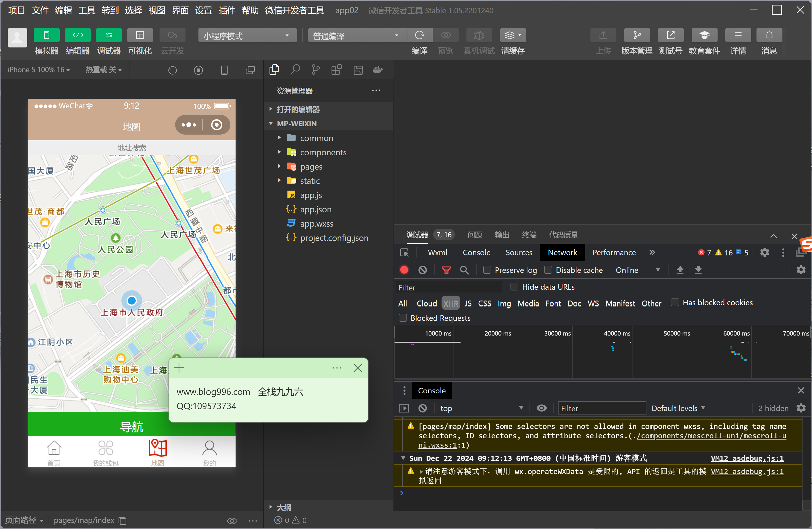Click the network timeline at 40000 ms
Screen dimensions: 812x529
(616, 333)
